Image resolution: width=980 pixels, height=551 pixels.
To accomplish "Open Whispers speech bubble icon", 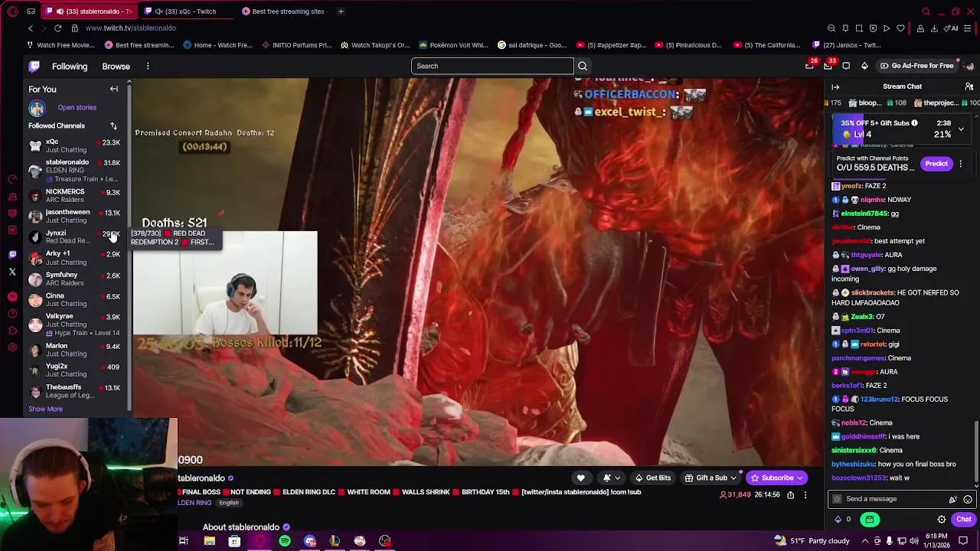I will [x=846, y=66].
